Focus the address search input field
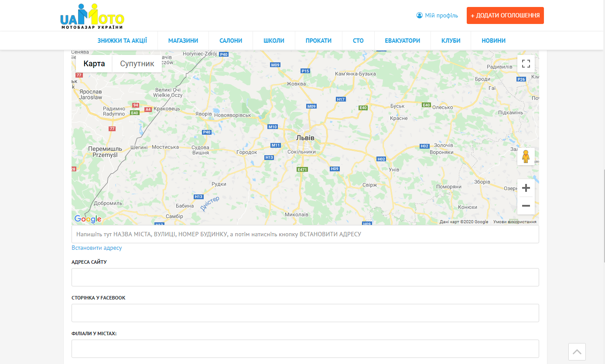Image resolution: width=605 pixels, height=364 pixels. point(305,234)
